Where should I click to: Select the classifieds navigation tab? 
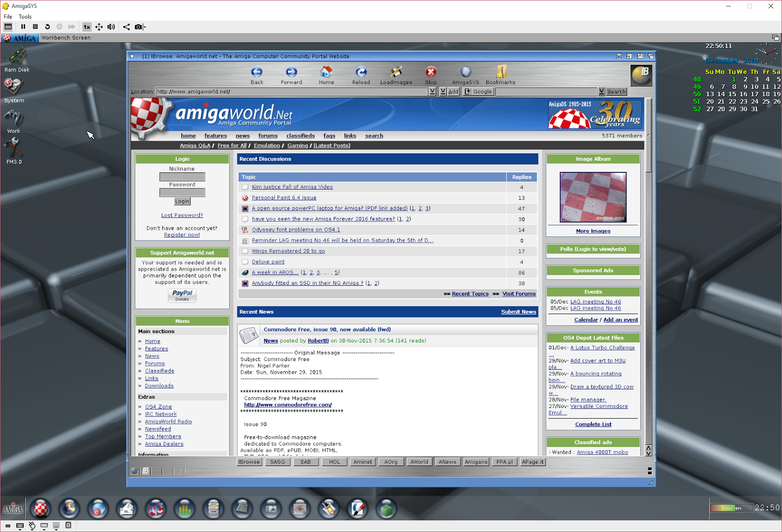click(x=301, y=136)
